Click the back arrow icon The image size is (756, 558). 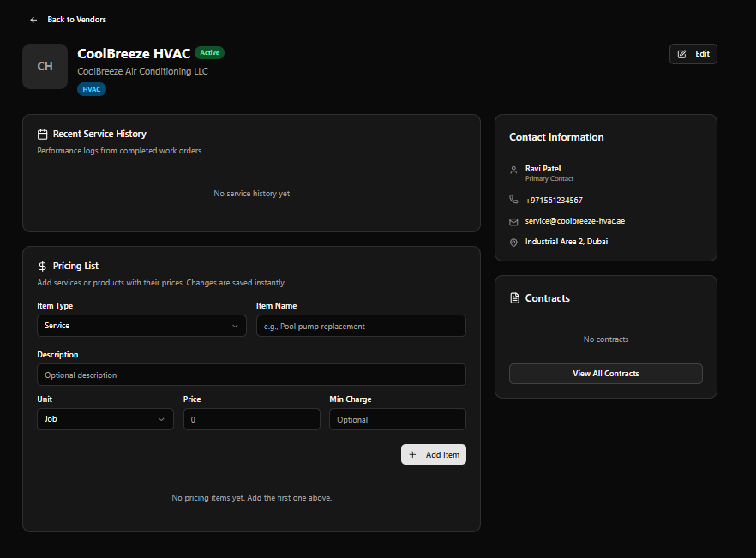tap(33, 20)
